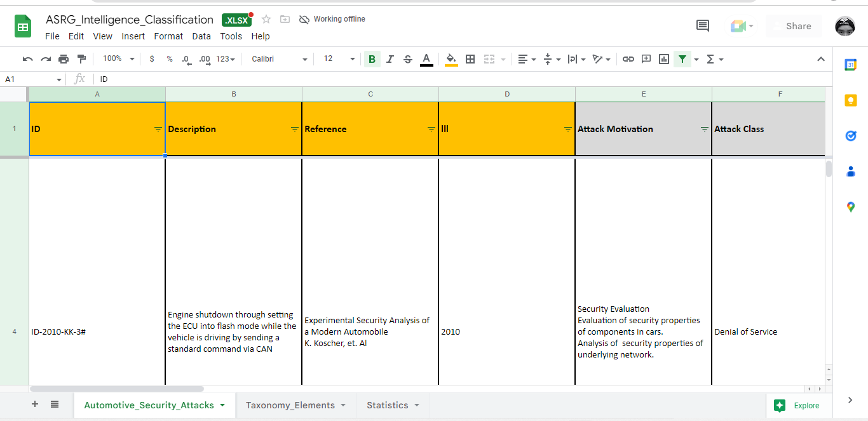Open the text color picker

pos(426,59)
